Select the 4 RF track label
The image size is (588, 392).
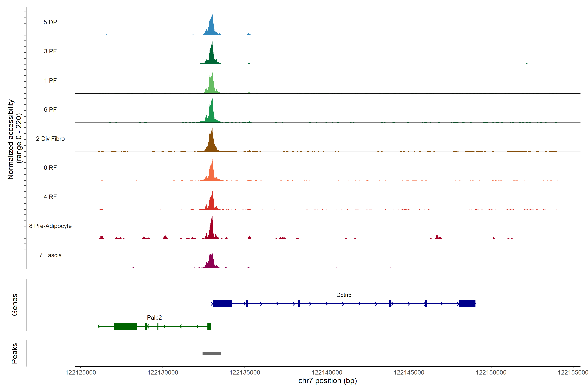[50, 197]
